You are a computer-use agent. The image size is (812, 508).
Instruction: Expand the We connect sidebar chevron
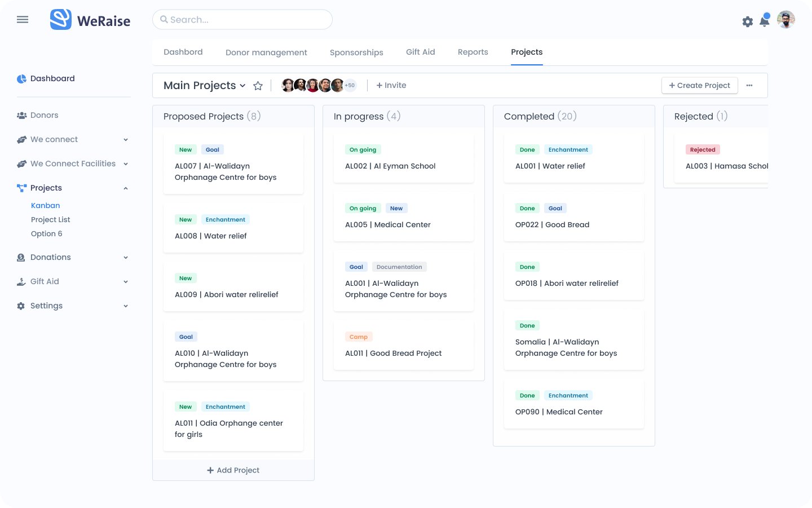point(126,140)
